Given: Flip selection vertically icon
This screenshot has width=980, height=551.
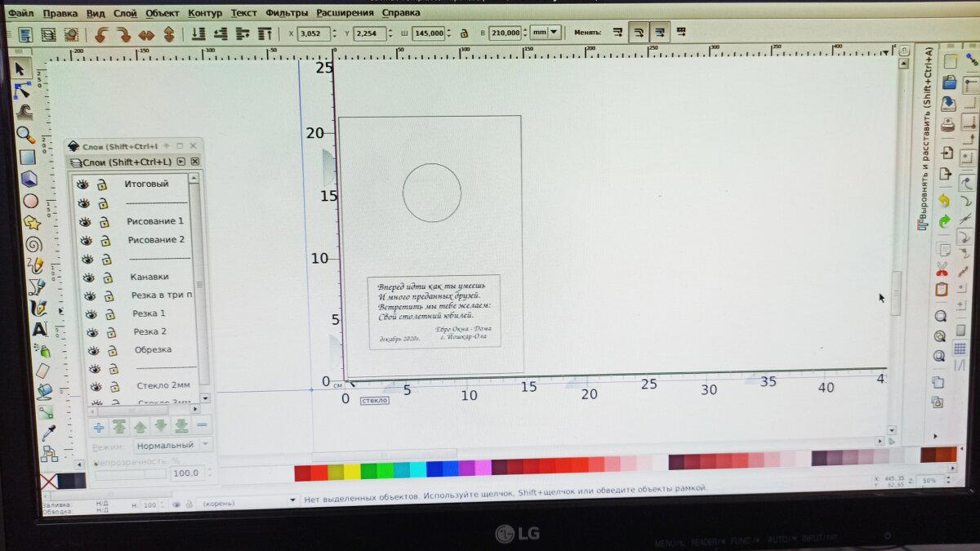Looking at the screenshot, I should click(169, 34).
